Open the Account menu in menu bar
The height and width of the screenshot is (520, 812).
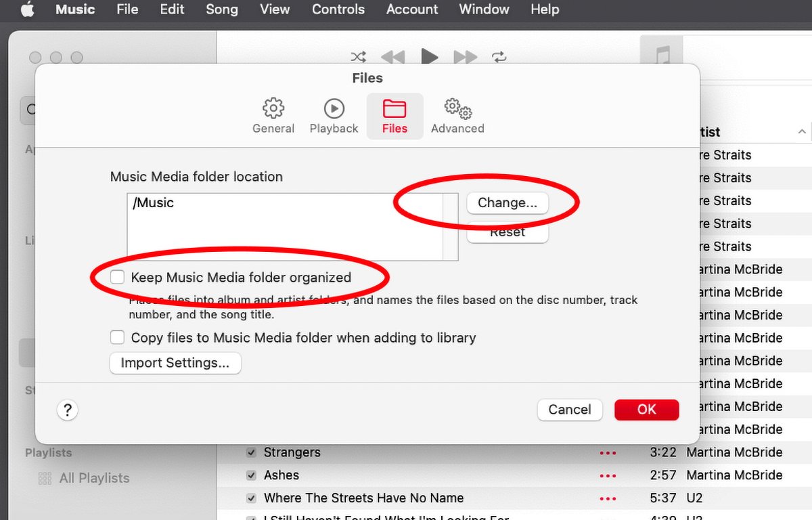[412, 9]
